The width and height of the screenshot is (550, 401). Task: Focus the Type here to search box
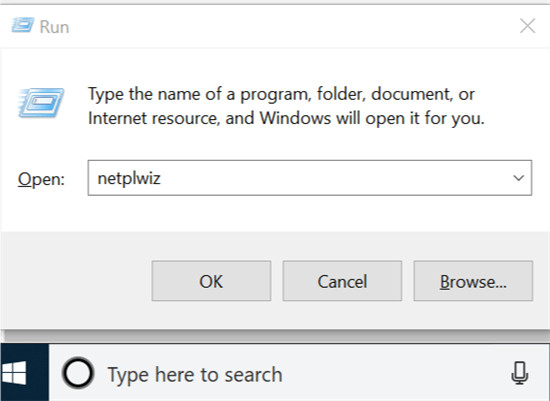click(281, 373)
